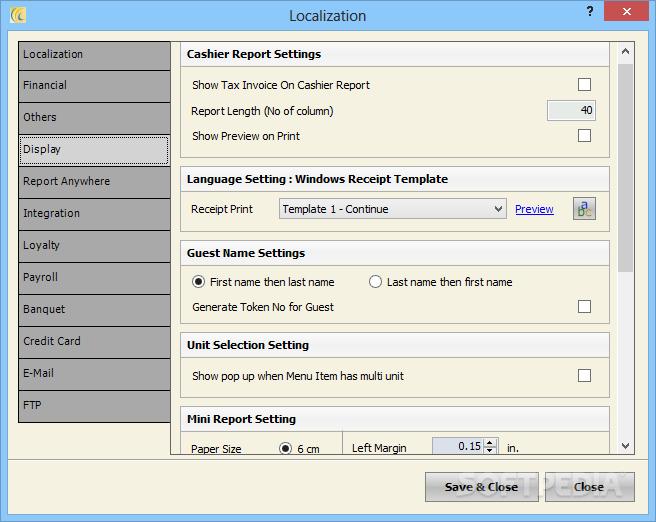Click the scroll up arrow
Screen dimensions: 656x522
(x=625, y=52)
